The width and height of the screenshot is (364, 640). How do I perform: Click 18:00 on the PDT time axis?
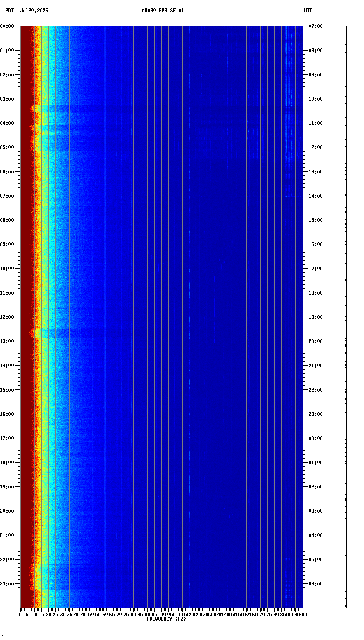[x=7, y=463]
